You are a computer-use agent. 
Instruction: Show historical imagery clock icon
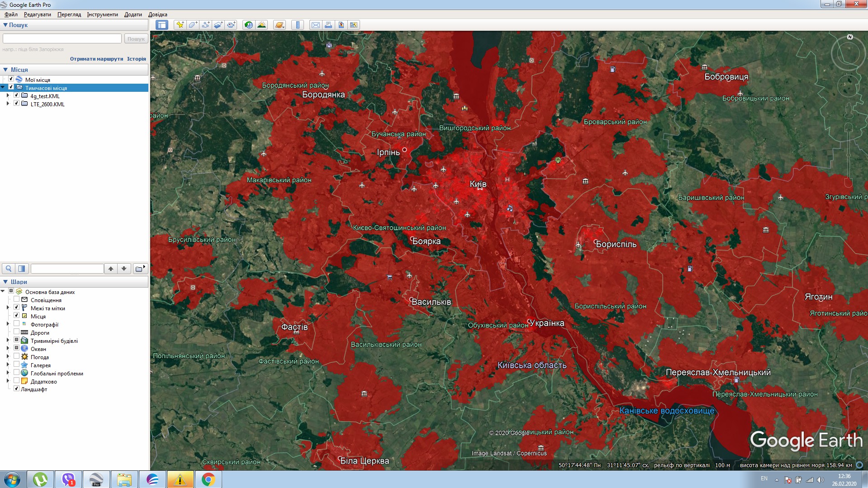[249, 25]
